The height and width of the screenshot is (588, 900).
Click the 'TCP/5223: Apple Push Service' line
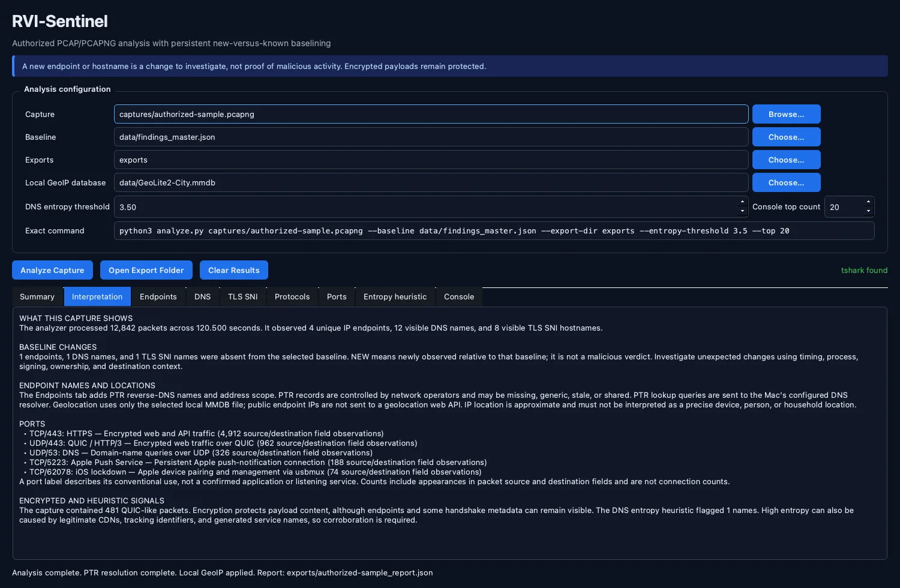(x=256, y=463)
